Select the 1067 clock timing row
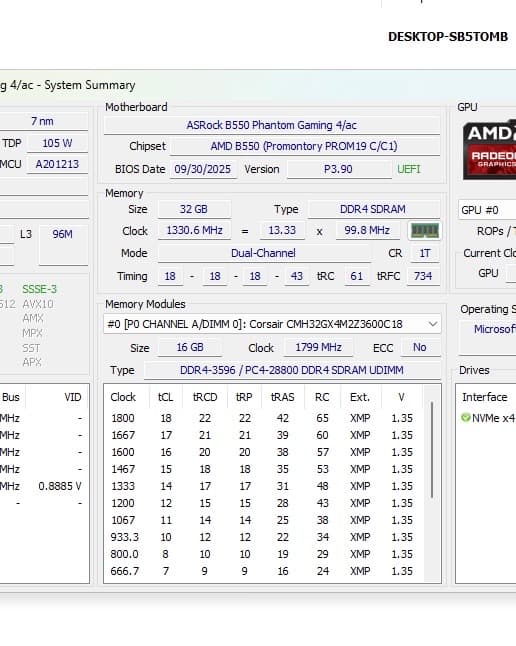This screenshot has width=516, height=646. 264,520
